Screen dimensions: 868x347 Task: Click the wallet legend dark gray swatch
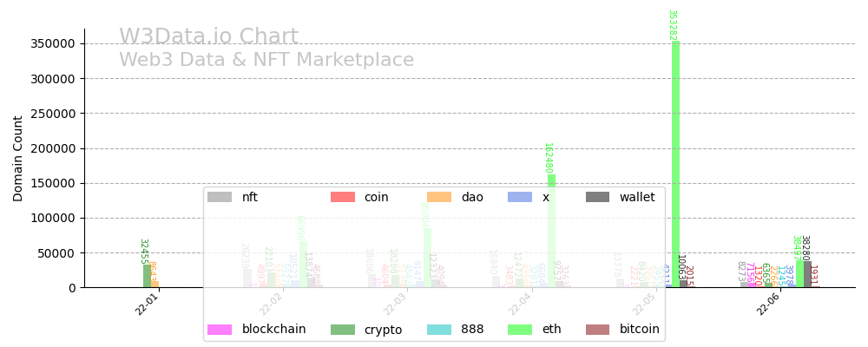pyautogui.click(x=598, y=197)
